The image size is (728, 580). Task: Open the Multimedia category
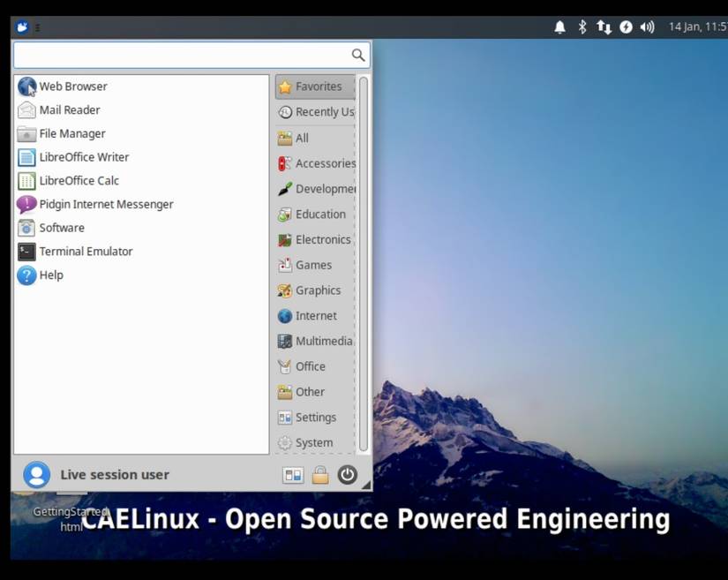pyautogui.click(x=315, y=342)
